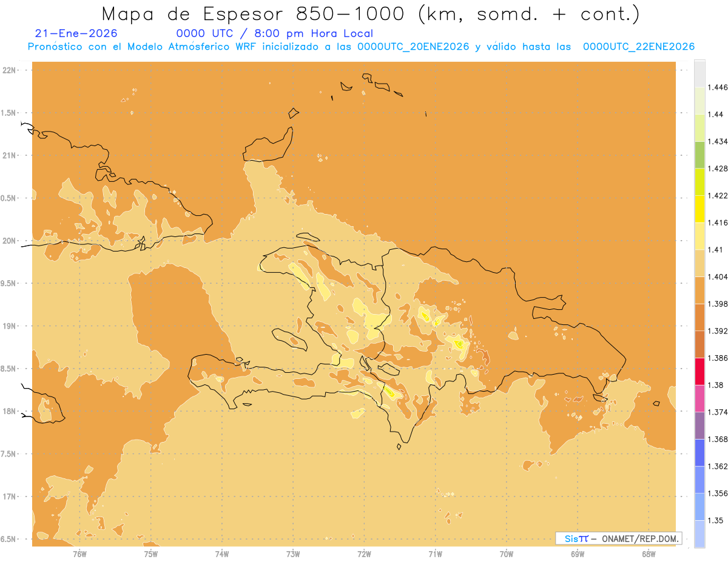The image size is (728, 562).
Task: Click the colorbar value "1.374"
Action: [x=718, y=412]
